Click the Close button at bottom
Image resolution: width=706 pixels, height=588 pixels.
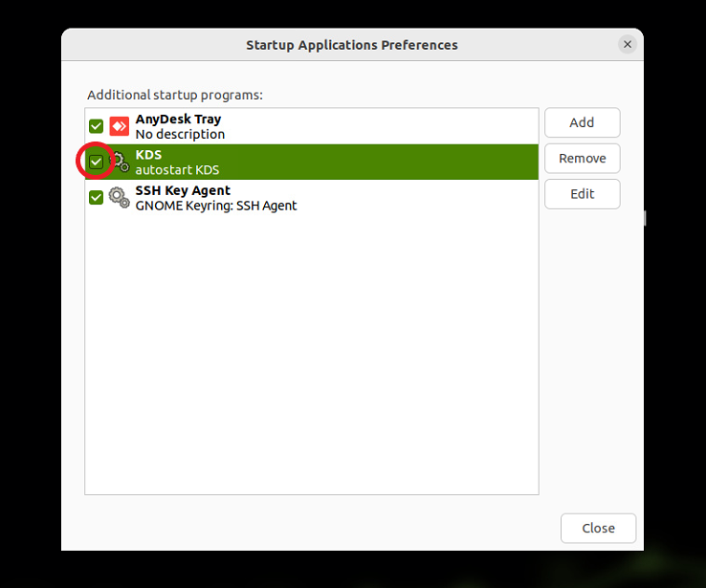coord(599,528)
